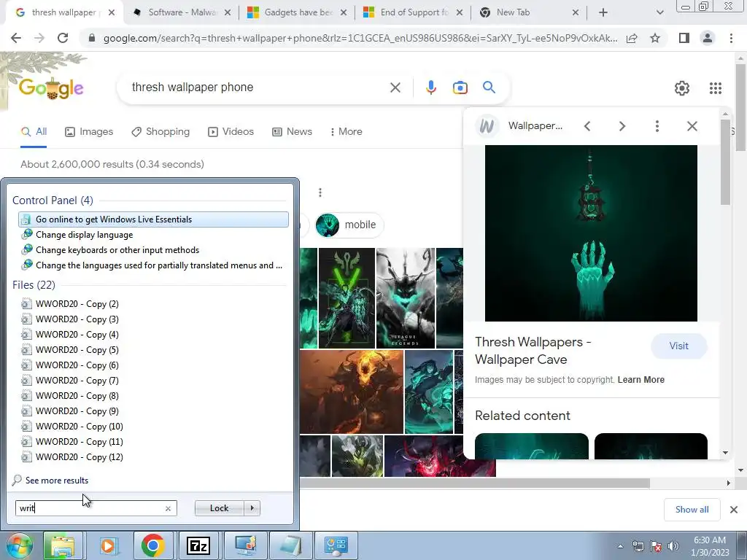Open the image preview panel's three-dot options
The height and width of the screenshot is (560, 747).
(x=657, y=126)
